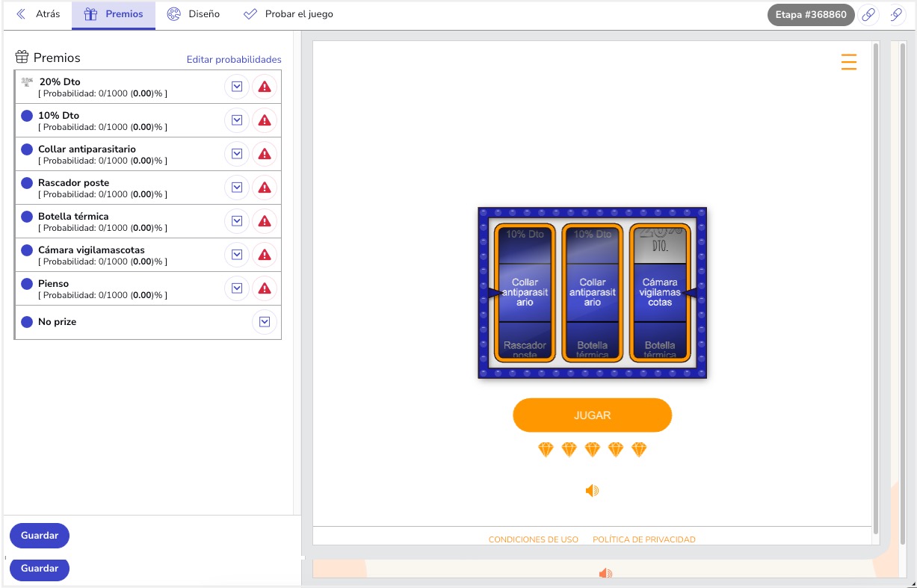Click the first slot reel showing Collar antiparasitario

525,293
